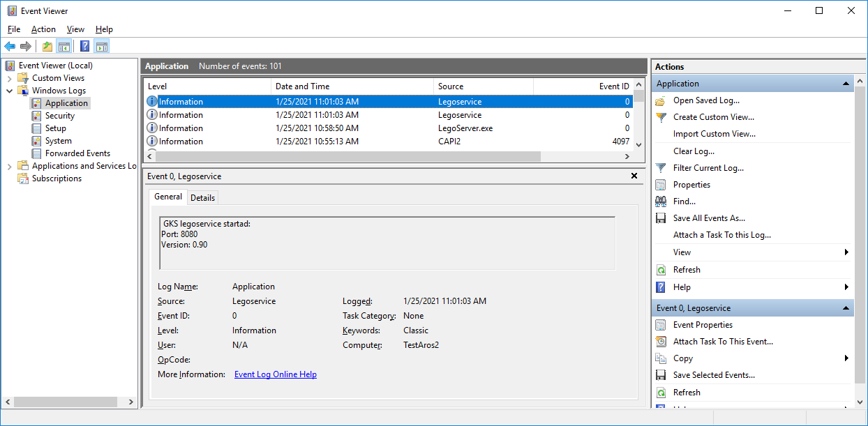This screenshot has width=868, height=426.
Task: Click the Save All Events As disk icon
Action: [661, 218]
